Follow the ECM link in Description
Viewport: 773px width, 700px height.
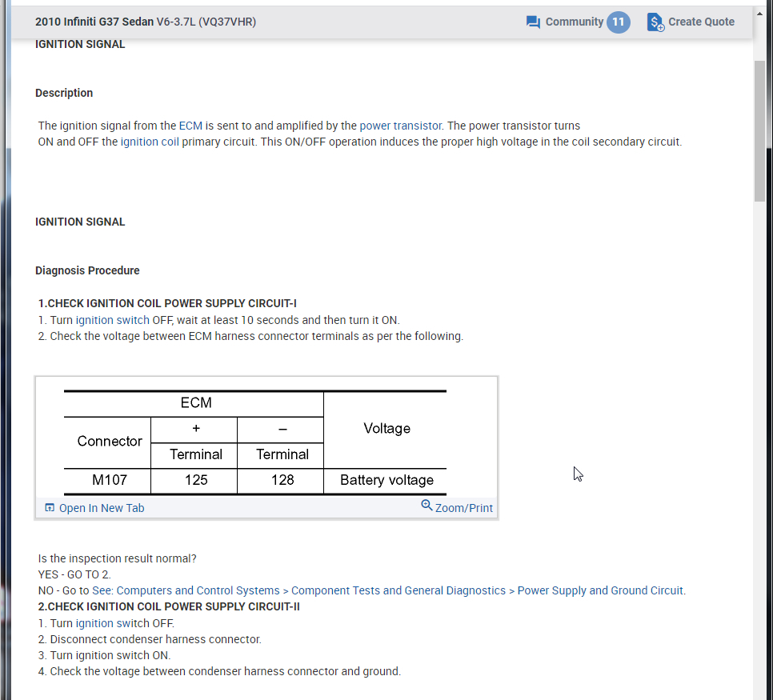pos(190,126)
